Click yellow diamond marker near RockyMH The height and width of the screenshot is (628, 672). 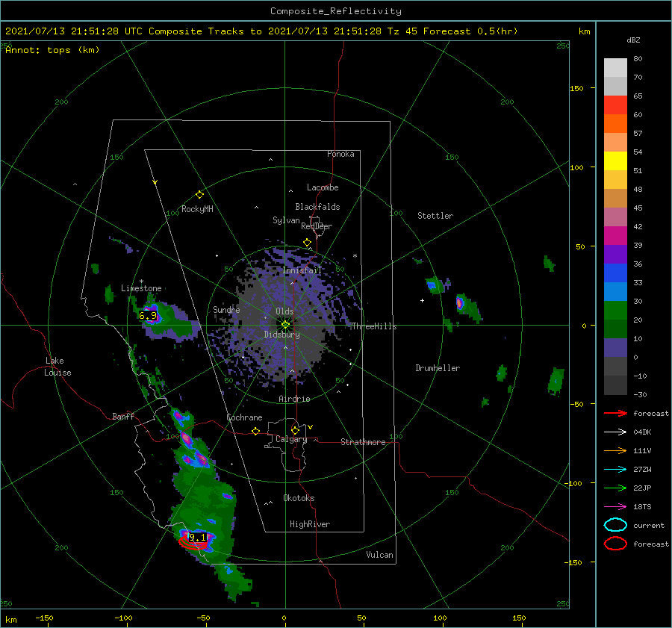tap(199, 195)
